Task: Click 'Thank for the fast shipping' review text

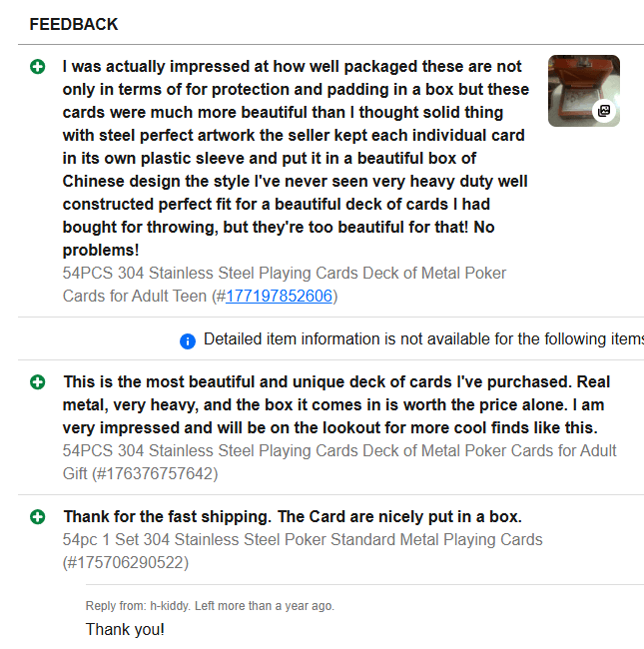Action: [x=293, y=517]
